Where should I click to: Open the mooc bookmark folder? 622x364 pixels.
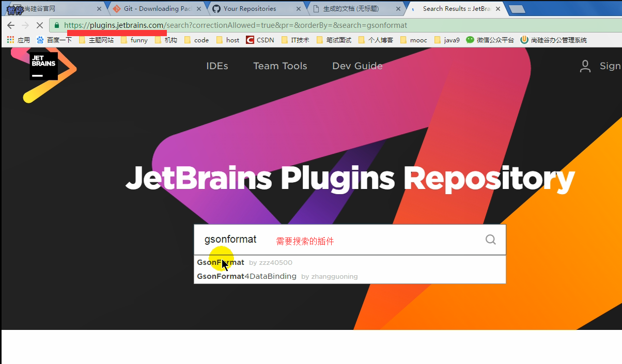tap(414, 40)
